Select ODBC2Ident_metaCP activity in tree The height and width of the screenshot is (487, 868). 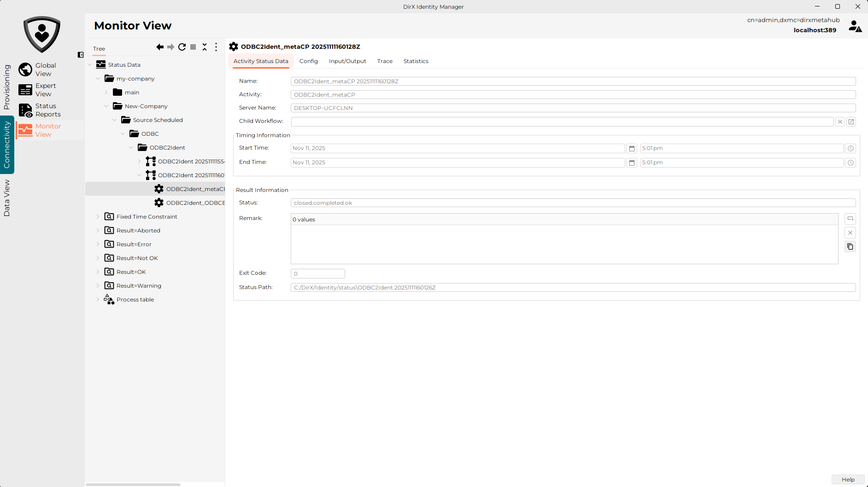tap(190, 189)
